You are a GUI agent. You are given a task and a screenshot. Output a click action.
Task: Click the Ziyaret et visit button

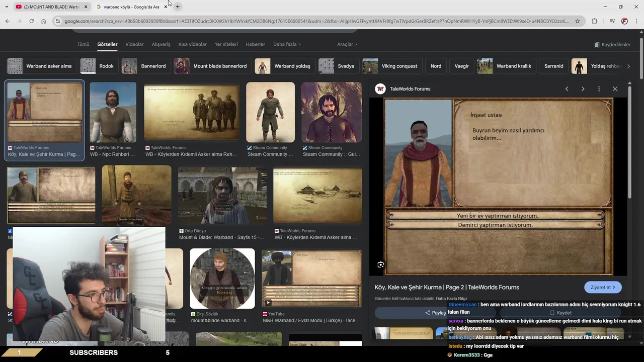pyautogui.click(x=603, y=287)
